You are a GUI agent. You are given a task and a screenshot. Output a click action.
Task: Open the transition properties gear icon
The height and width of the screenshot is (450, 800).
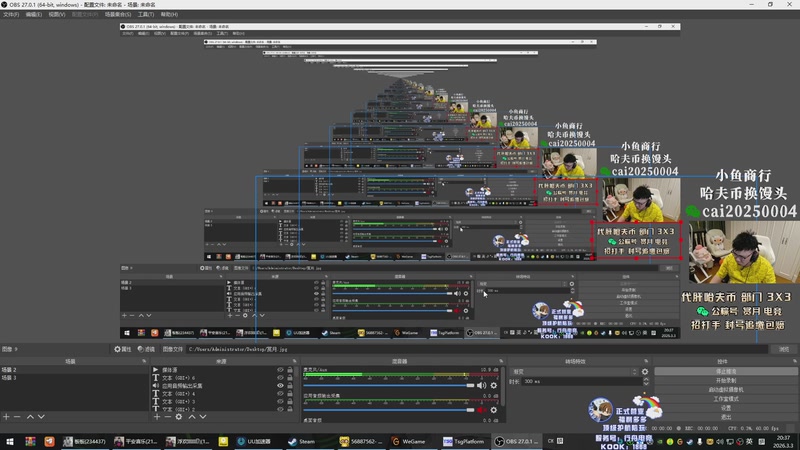pos(645,372)
